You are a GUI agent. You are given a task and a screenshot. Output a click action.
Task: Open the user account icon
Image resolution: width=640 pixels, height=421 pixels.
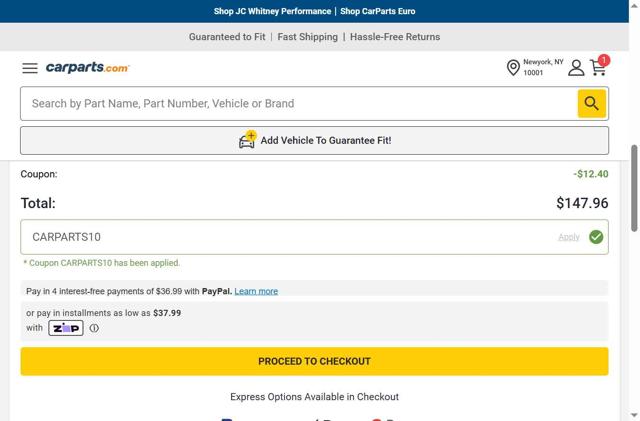pos(576,68)
